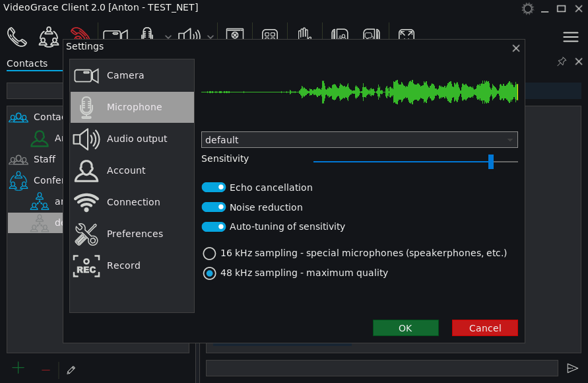Open the Connection settings section
The image size is (588, 383).
[x=132, y=202]
